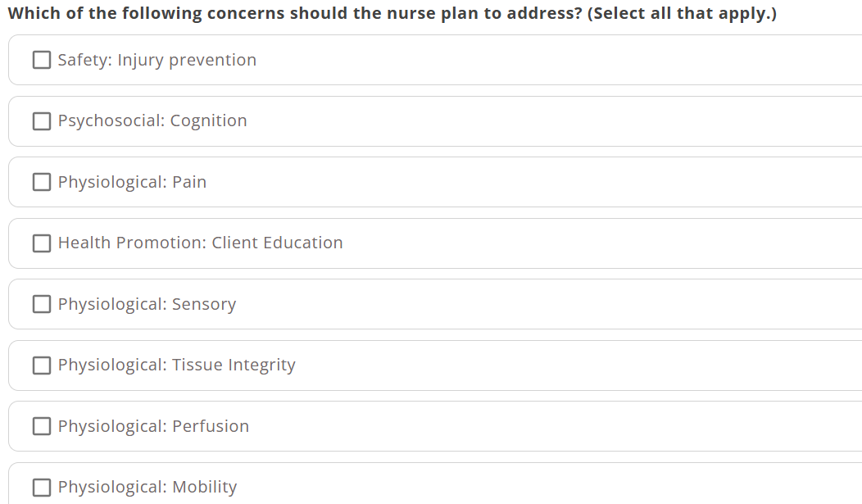Viewport: 862px width, 504px height.
Task: Enable the Physiological: Pain checkbox
Action: coord(42,182)
